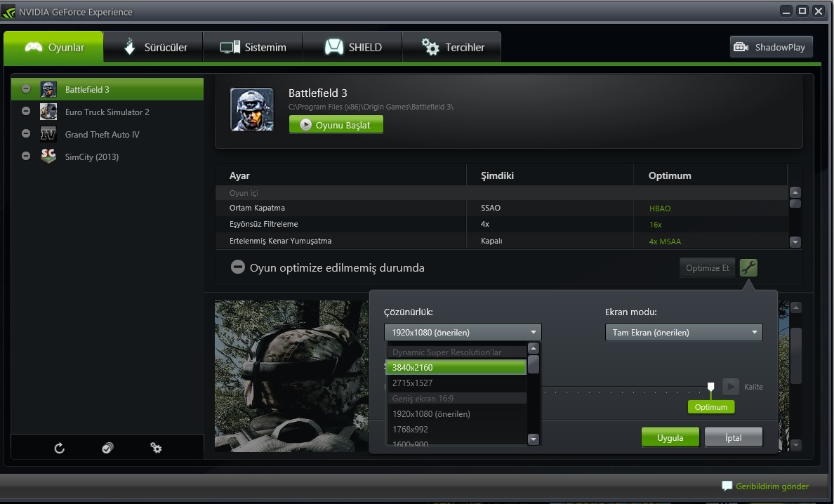Select Grand Theft Auto IV in list
The height and width of the screenshot is (504, 834).
(107, 135)
